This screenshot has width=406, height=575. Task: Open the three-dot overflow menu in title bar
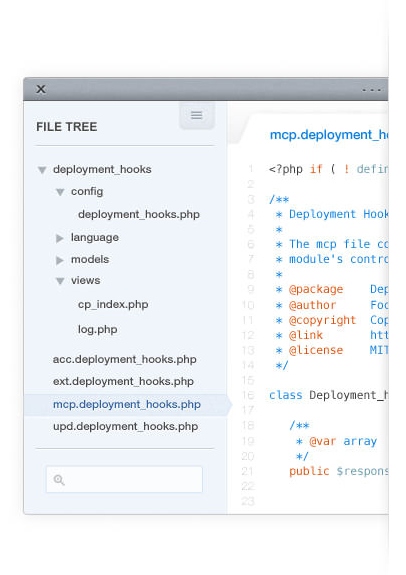pyautogui.click(x=371, y=90)
